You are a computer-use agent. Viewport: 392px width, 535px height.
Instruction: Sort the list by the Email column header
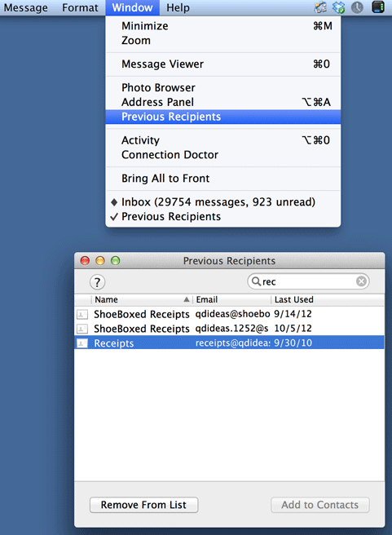coord(231,299)
